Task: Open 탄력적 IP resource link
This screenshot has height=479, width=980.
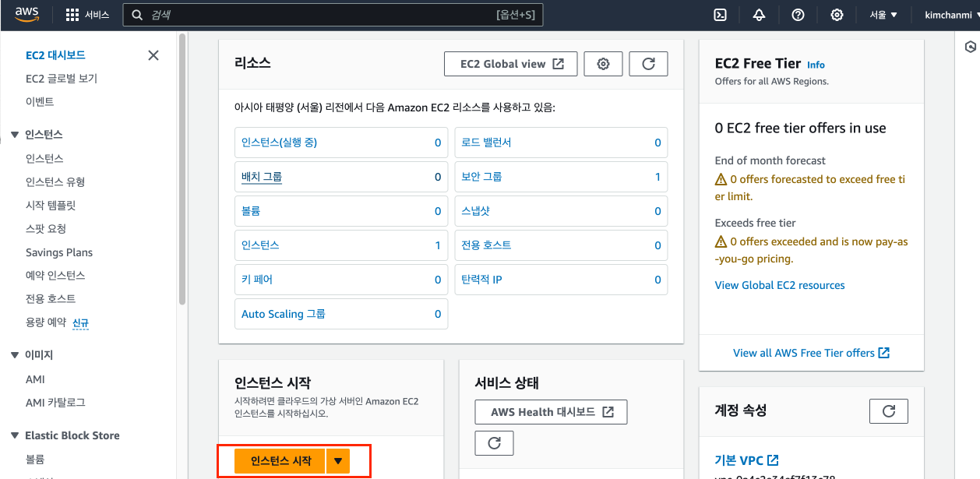Action: click(x=481, y=280)
